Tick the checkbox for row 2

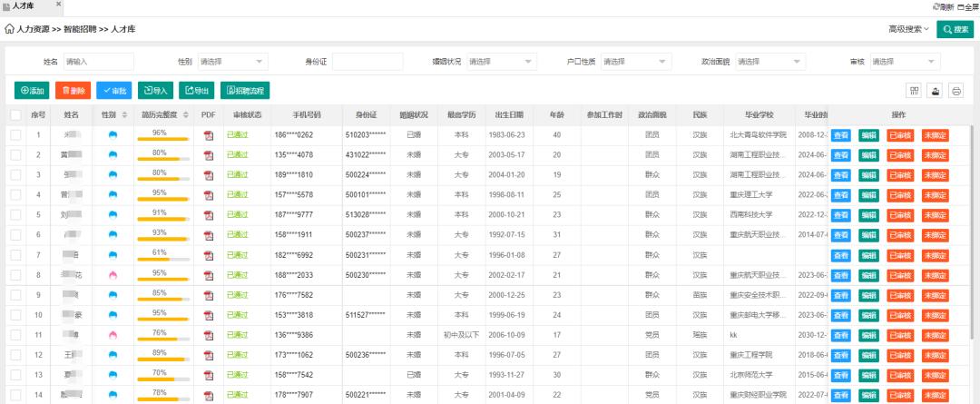coord(15,155)
